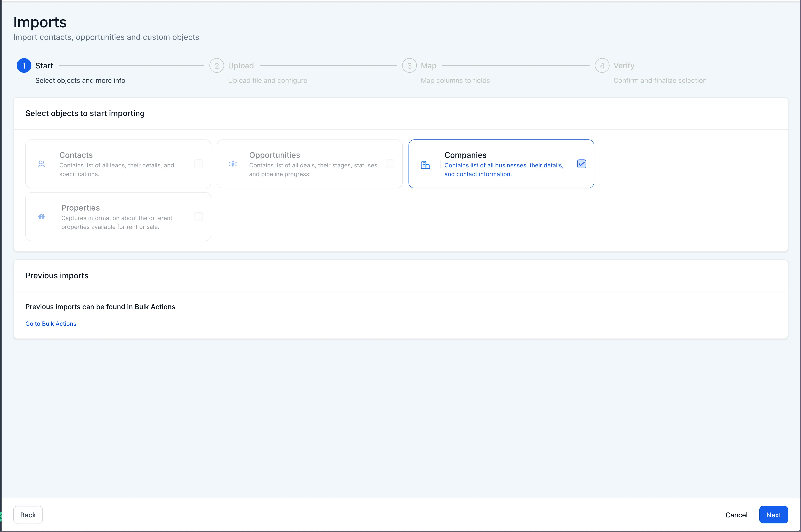801x532 pixels.
Task: Click Cancel to abandon the import
Action: pyautogui.click(x=736, y=514)
